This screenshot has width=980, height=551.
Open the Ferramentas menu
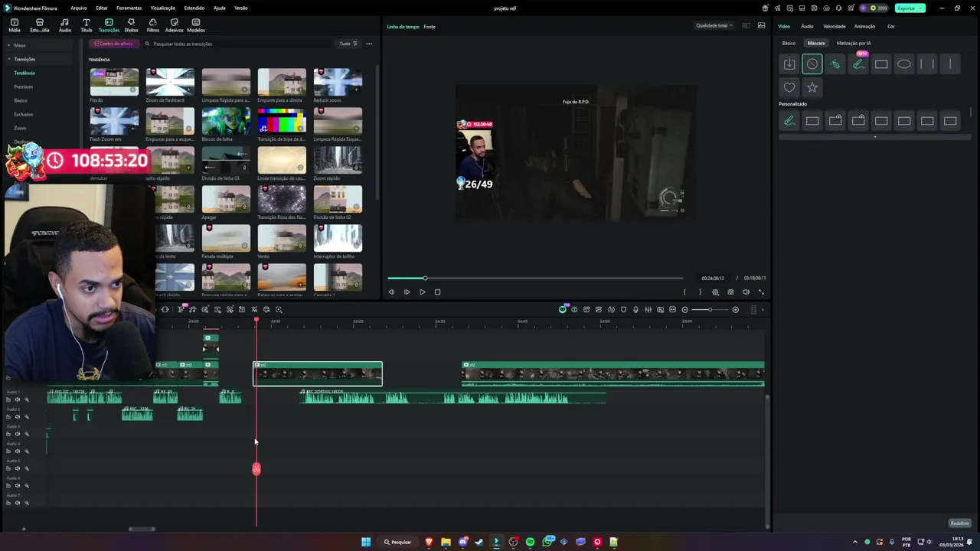click(x=129, y=8)
